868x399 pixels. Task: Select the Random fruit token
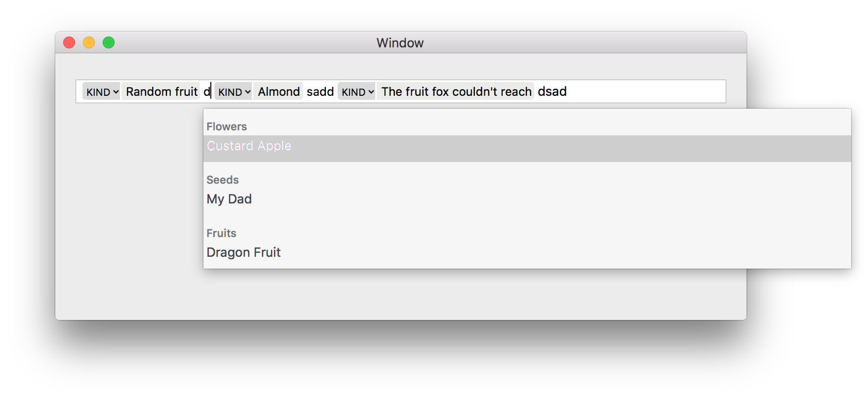(x=161, y=91)
